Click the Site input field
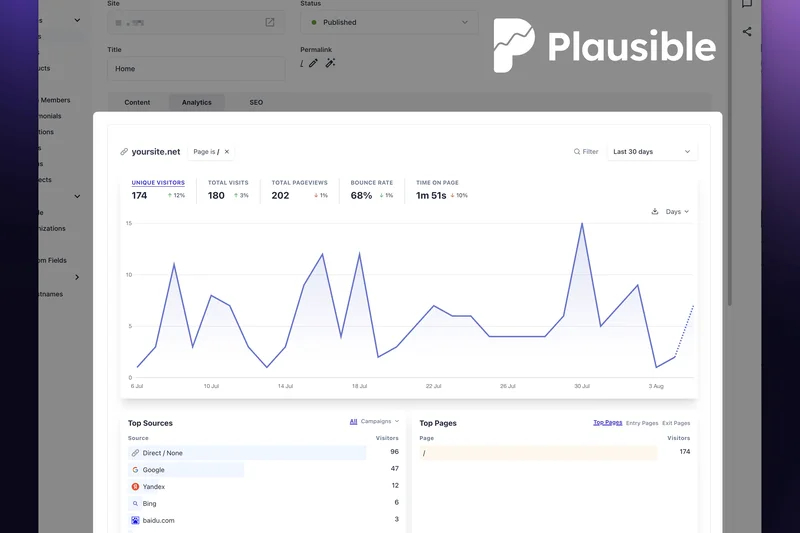800x533 pixels. tap(196, 22)
